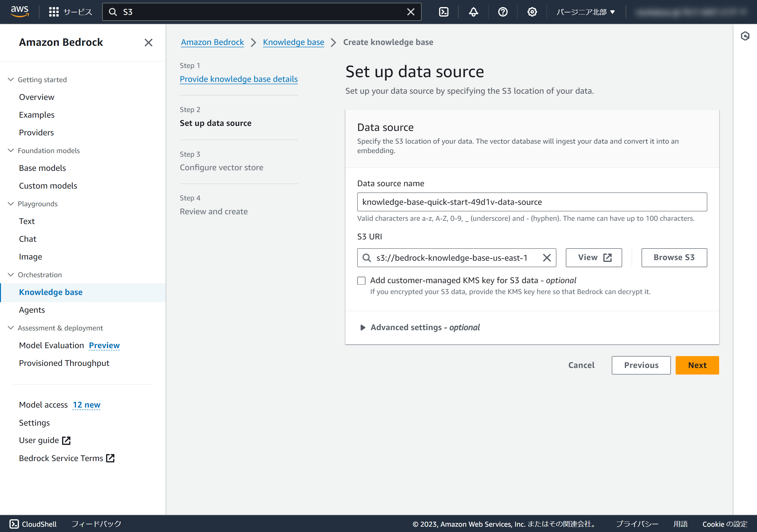Enable customer-managed KMS key checkbox
The height and width of the screenshot is (532, 757).
coord(361,280)
